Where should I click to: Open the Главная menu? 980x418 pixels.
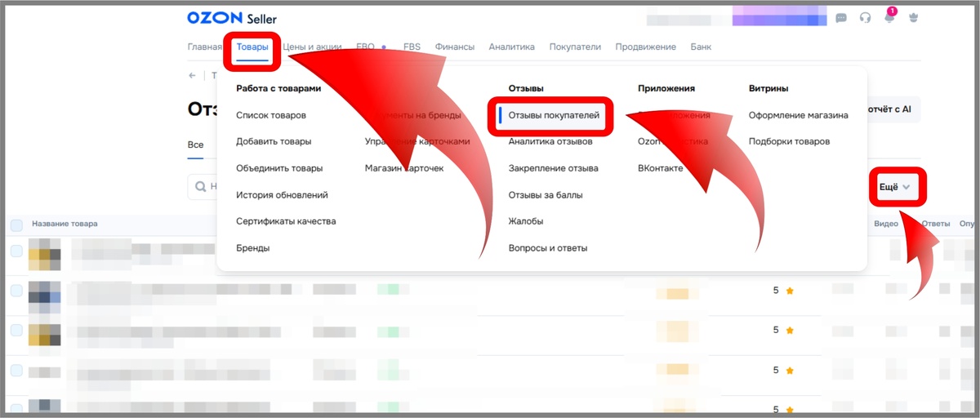[205, 47]
